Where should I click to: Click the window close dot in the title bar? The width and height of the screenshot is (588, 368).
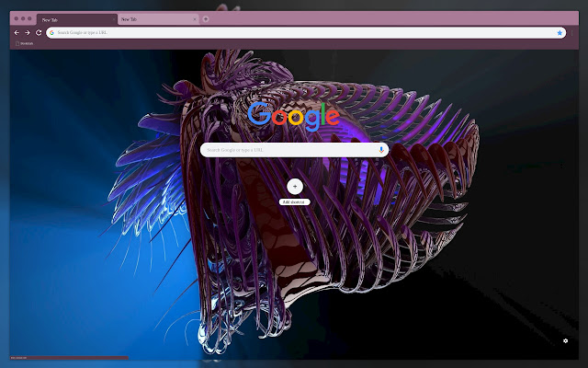(x=17, y=18)
